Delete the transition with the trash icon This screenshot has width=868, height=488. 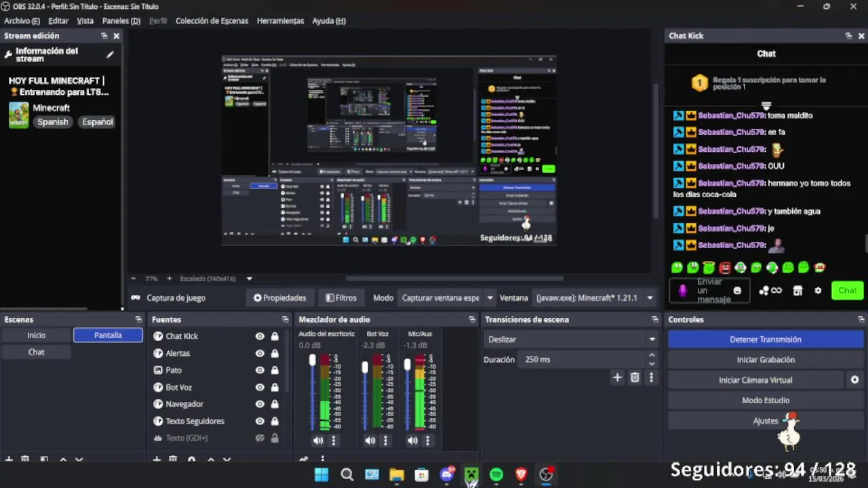click(635, 378)
